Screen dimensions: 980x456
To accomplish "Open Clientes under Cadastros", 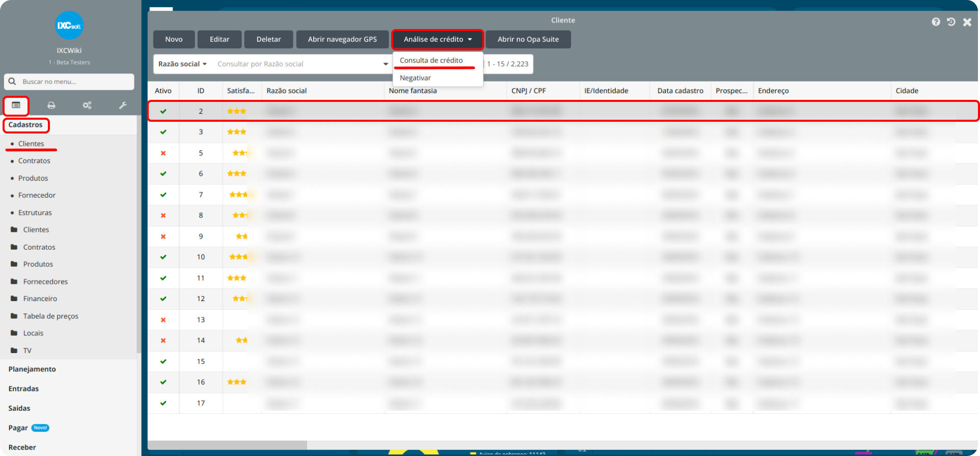I will 31,144.
